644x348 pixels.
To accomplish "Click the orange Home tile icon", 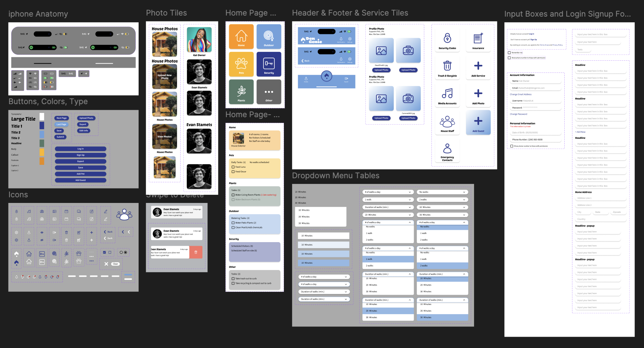I will coord(241,37).
